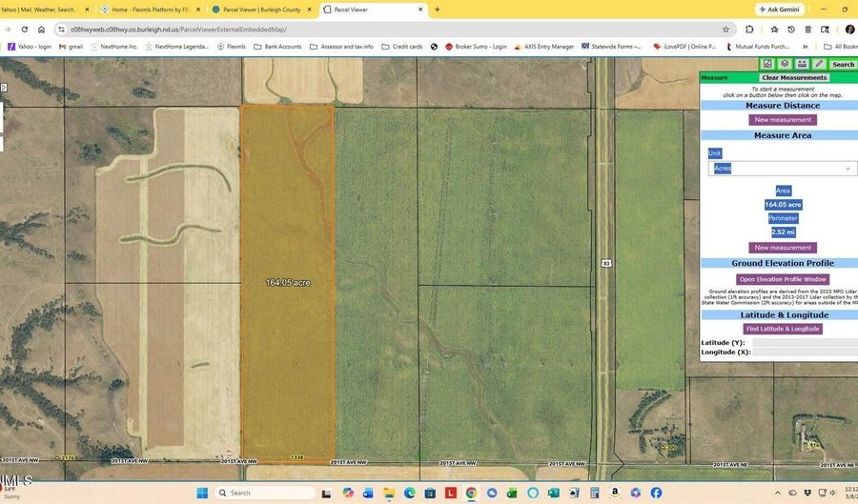The width and height of the screenshot is (858, 504).
Task: Open Copilot from taskbar
Action: point(348,493)
